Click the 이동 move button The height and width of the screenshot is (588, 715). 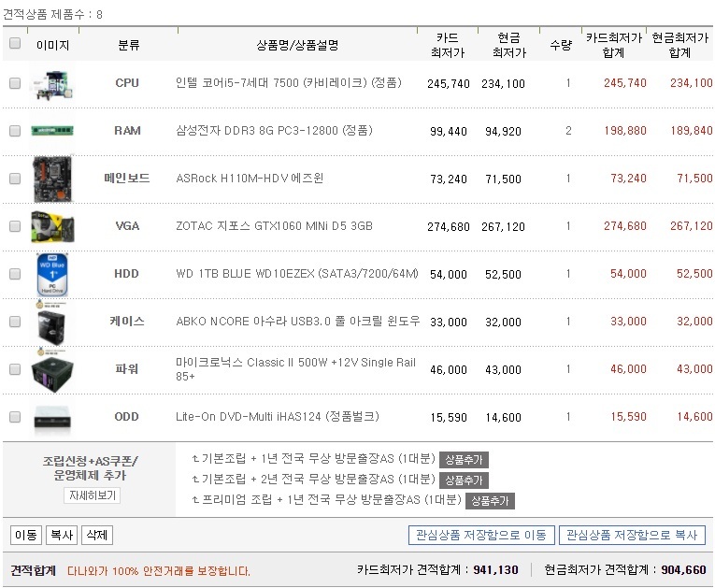coord(26,535)
